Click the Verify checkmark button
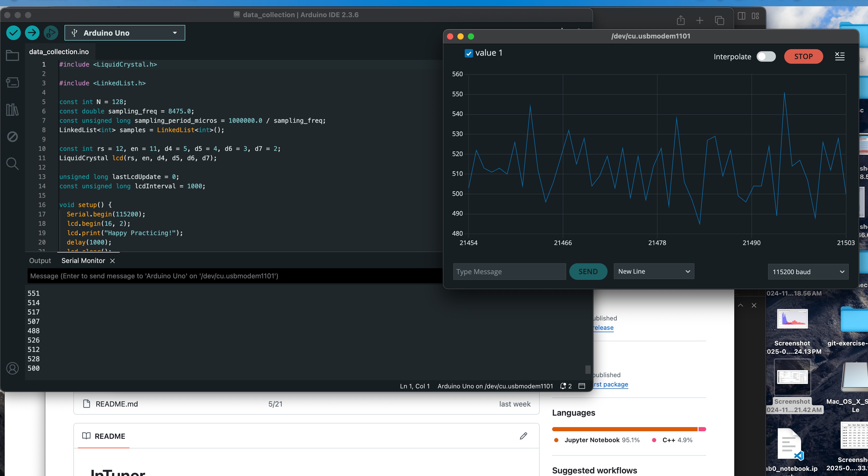This screenshot has width=868, height=476. [x=14, y=33]
